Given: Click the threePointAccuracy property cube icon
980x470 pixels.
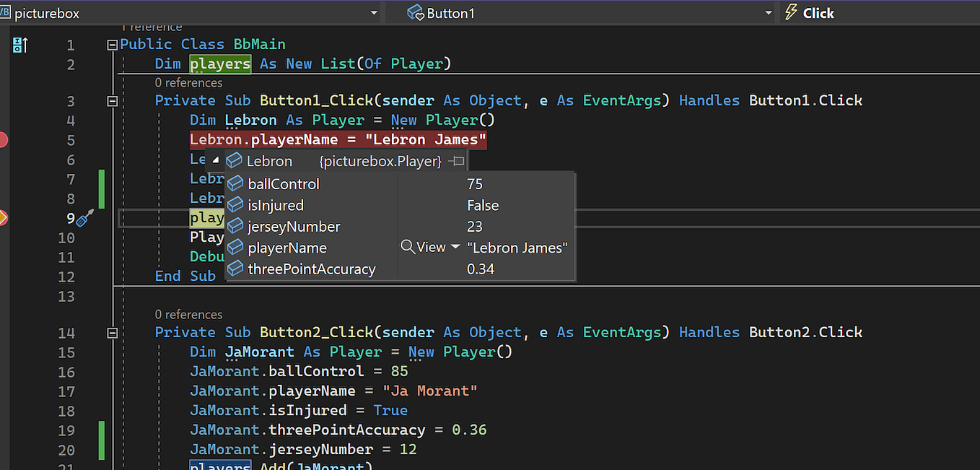Looking at the screenshot, I should [235, 269].
